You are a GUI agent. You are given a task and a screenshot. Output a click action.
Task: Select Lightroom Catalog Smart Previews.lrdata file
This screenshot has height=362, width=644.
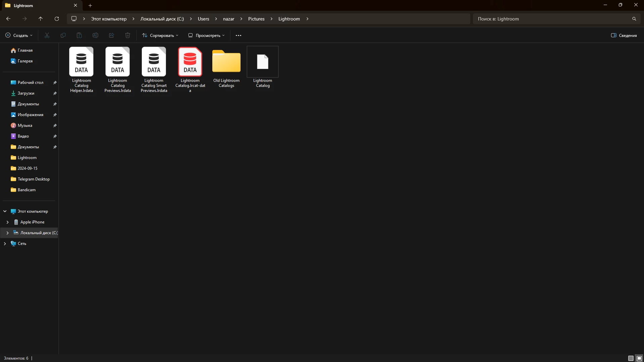(154, 70)
